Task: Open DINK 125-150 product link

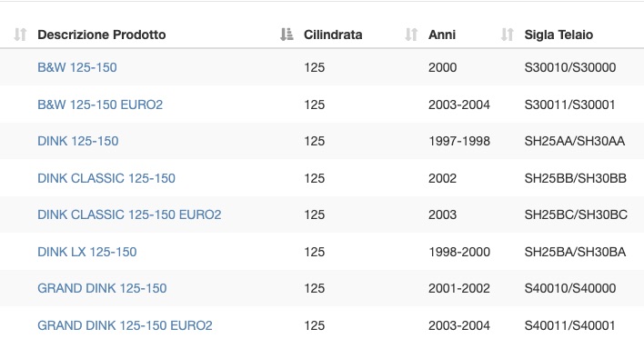Action: click(x=78, y=141)
